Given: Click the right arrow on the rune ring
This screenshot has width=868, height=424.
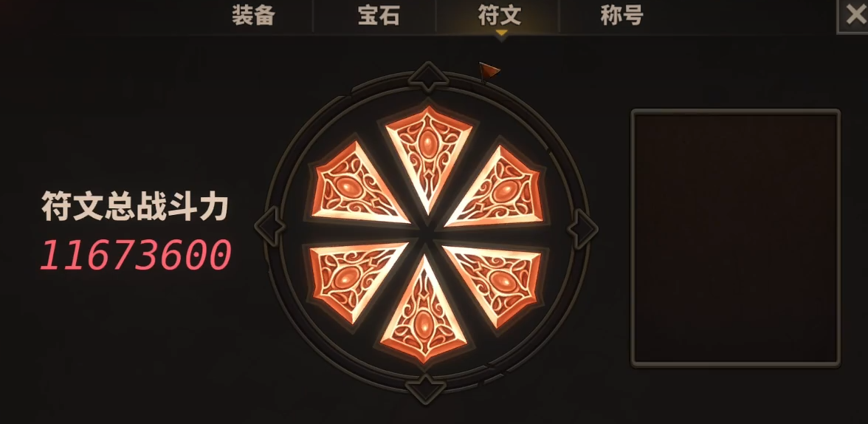Looking at the screenshot, I should [582, 229].
